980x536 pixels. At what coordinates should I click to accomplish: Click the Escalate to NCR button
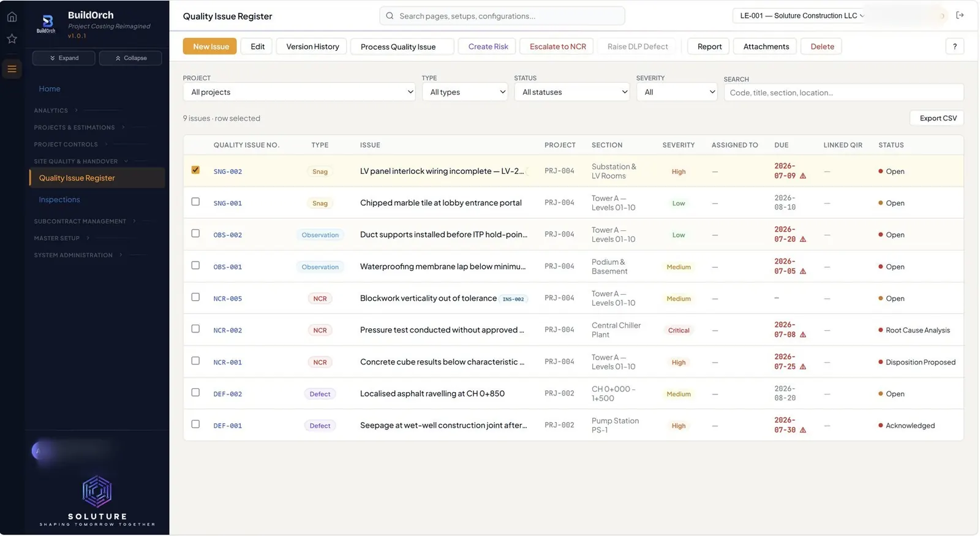coord(557,47)
